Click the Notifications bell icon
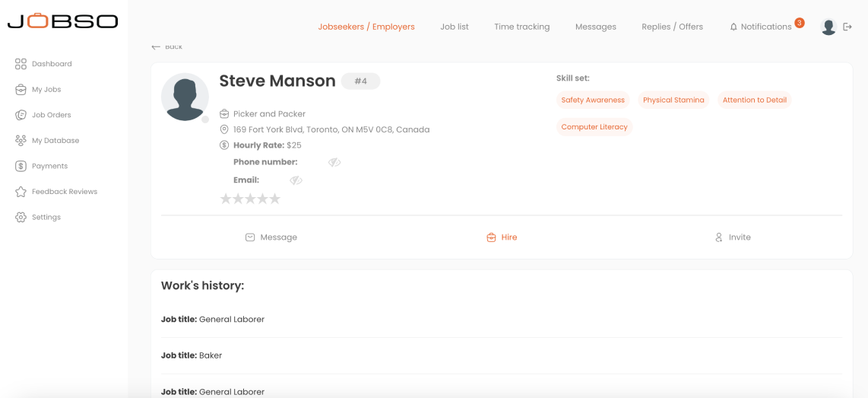 [733, 27]
